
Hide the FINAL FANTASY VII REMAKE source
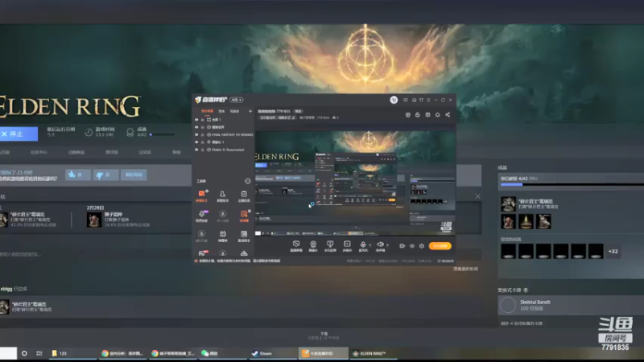pyautogui.click(x=196, y=134)
